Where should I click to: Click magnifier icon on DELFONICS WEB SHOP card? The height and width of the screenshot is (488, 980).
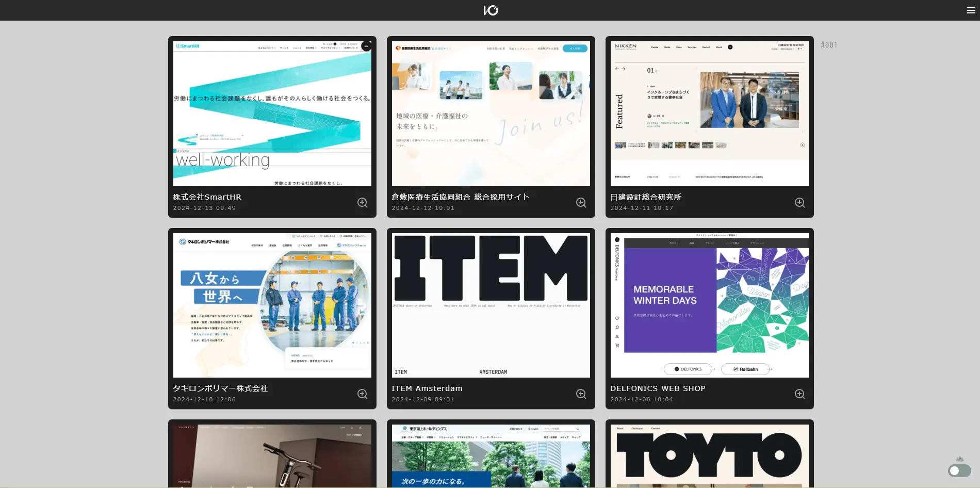click(x=800, y=394)
